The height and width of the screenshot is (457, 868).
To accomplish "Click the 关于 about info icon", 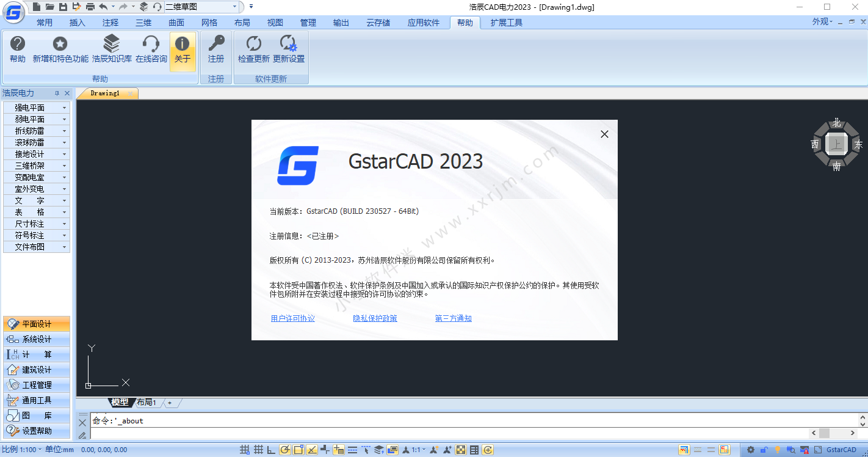I will click(183, 51).
